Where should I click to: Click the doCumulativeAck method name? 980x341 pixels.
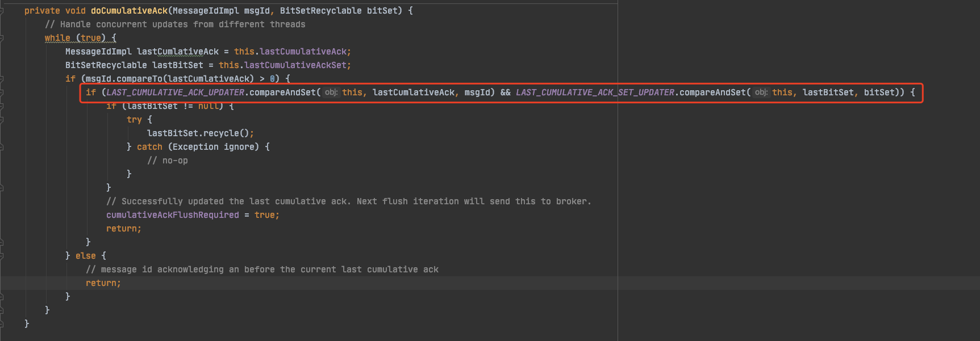[x=130, y=11]
